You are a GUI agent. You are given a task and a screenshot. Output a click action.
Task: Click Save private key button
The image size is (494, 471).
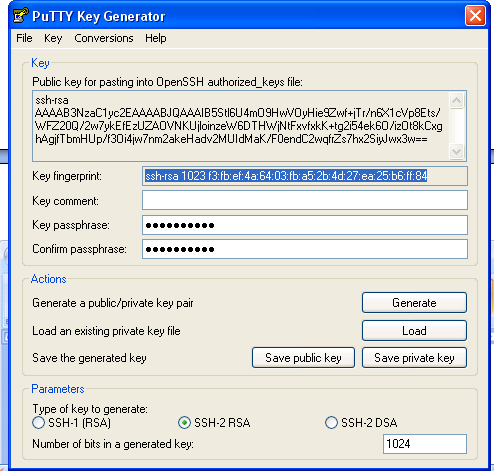tap(414, 358)
